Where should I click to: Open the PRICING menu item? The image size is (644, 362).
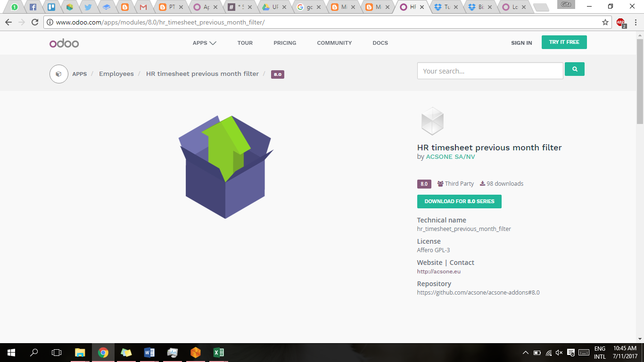[x=285, y=43]
